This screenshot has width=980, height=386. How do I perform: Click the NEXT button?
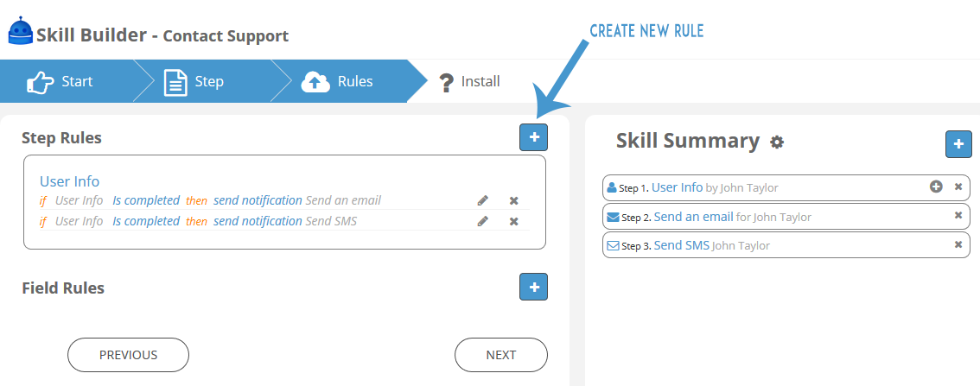pyautogui.click(x=500, y=355)
